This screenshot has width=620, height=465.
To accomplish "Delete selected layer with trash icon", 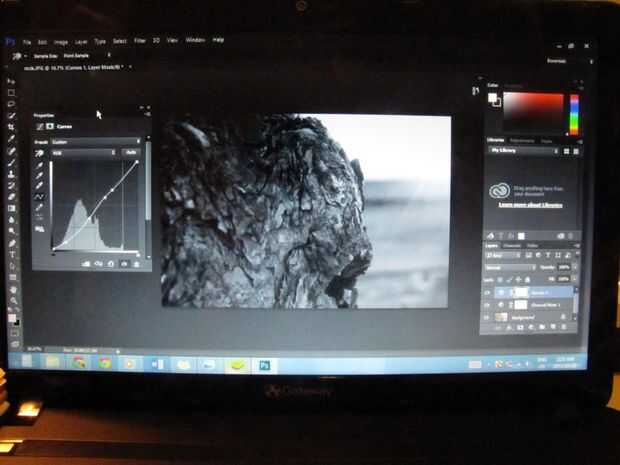I will tap(564, 327).
